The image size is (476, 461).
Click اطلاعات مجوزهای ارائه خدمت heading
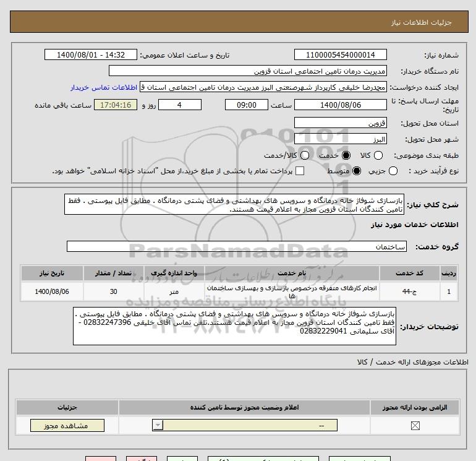tap(413, 362)
